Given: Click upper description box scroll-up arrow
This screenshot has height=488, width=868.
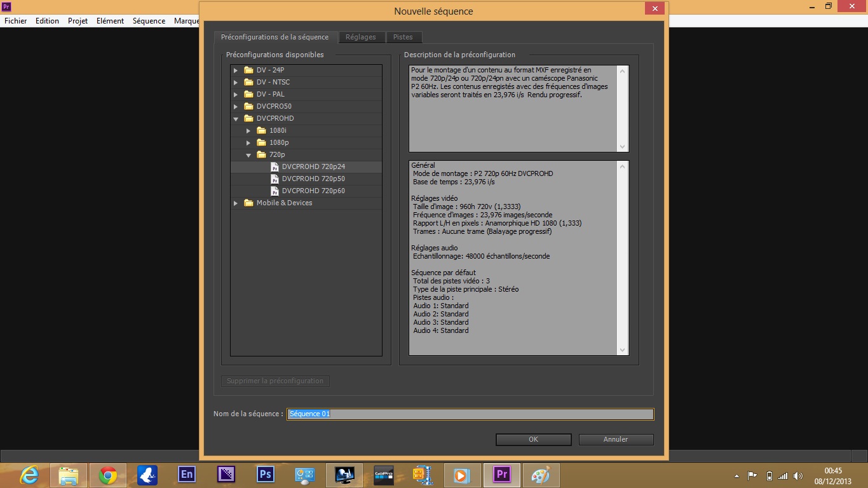Looking at the screenshot, I should (622, 71).
